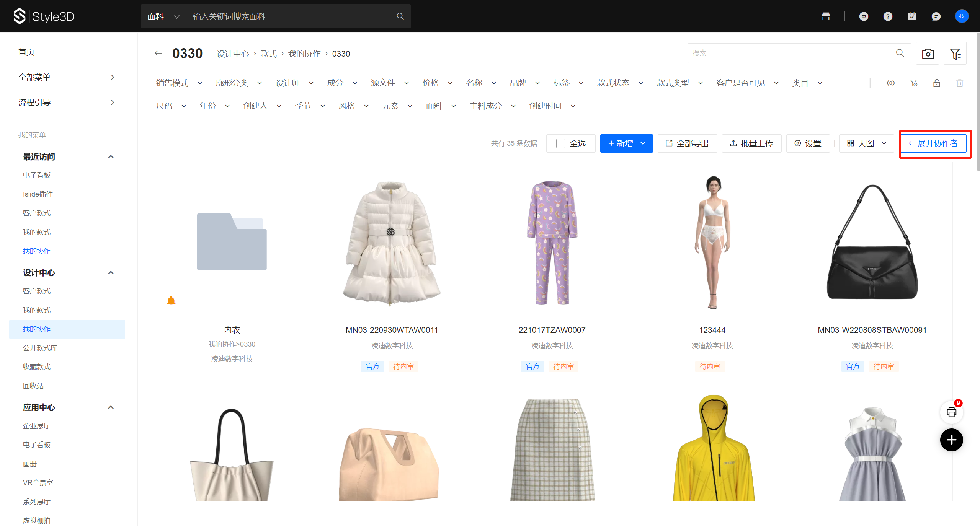The image size is (980, 526).
Task: Check the 全选 select-all checkbox
Action: 561,143
